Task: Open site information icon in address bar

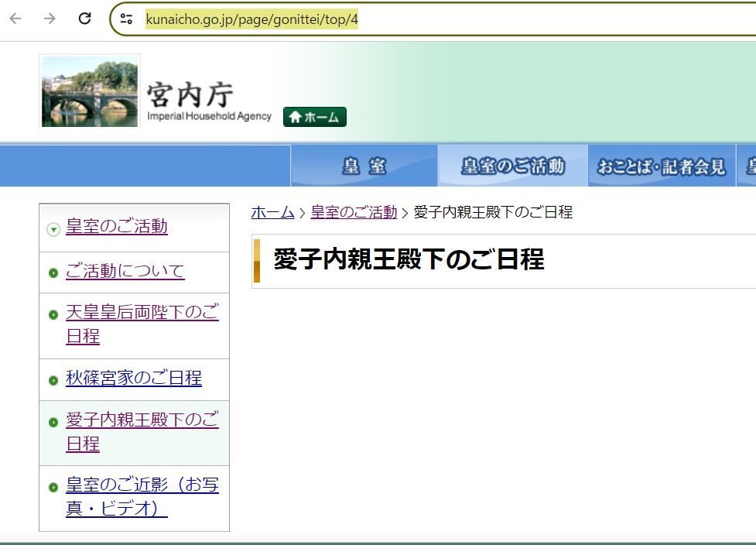Action: tap(126, 19)
